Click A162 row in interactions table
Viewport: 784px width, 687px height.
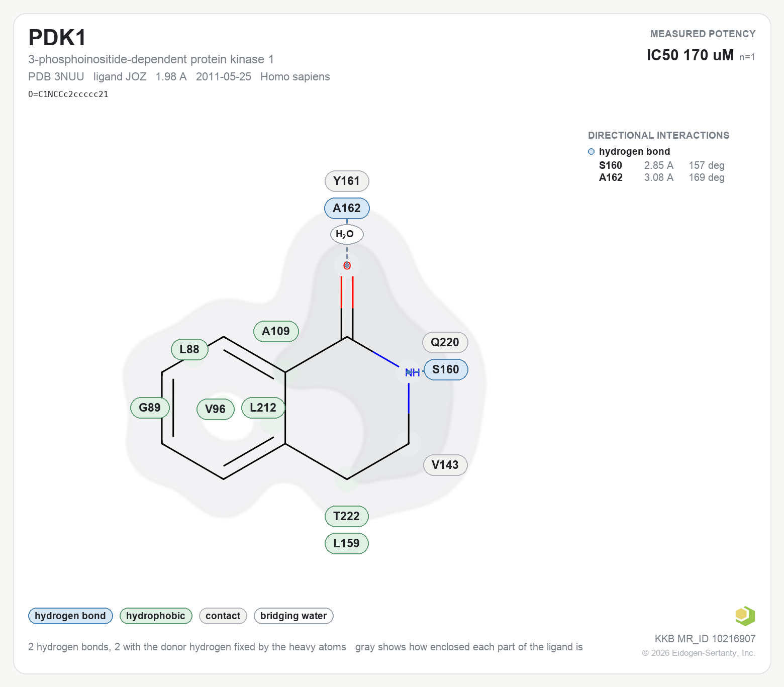click(x=661, y=177)
